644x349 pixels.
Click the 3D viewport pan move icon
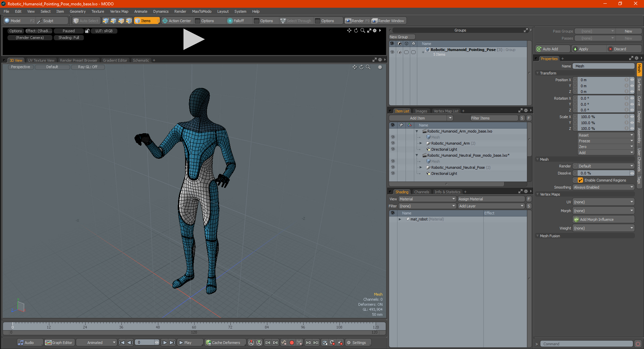pyautogui.click(x=355, y=67)
